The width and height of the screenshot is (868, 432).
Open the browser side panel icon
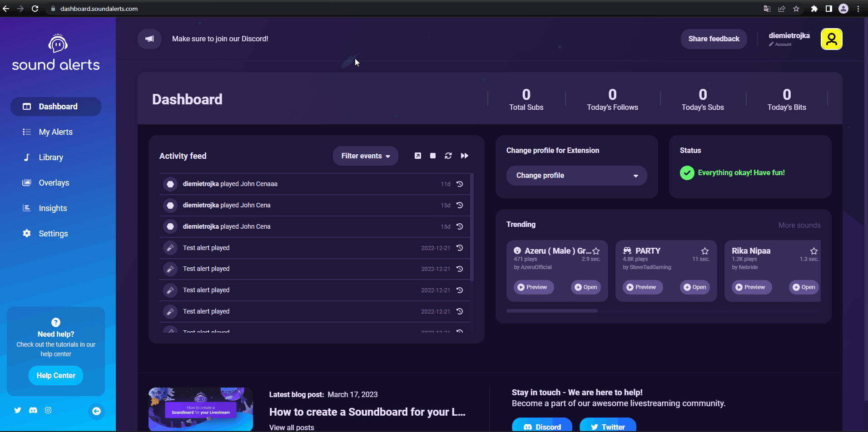[829, 9]
